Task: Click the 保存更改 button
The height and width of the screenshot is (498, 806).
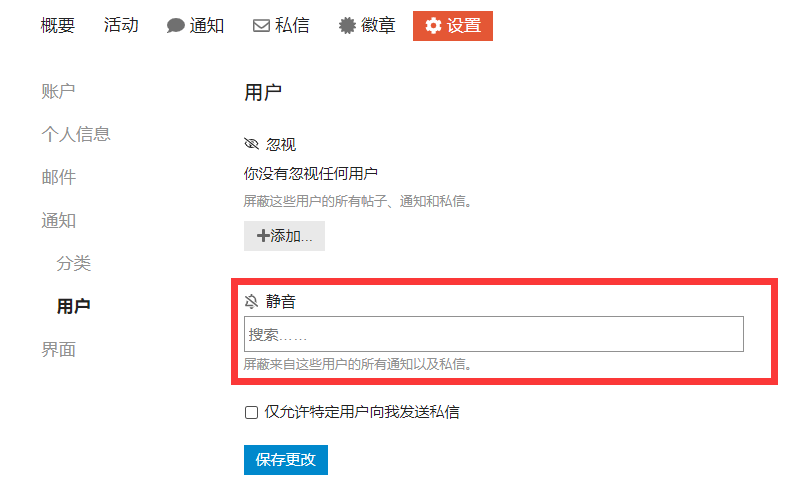Action: (x=286, y=460)
